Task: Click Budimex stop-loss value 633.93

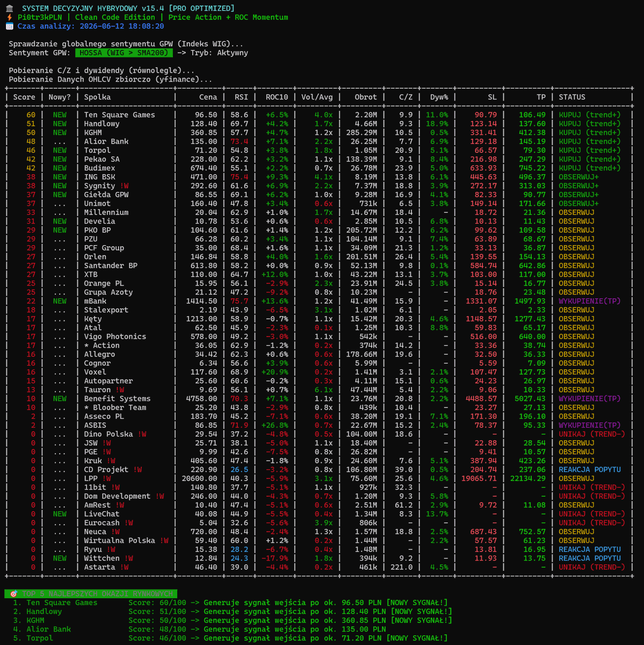Action: pyautogui.click(x=484, y=168)
